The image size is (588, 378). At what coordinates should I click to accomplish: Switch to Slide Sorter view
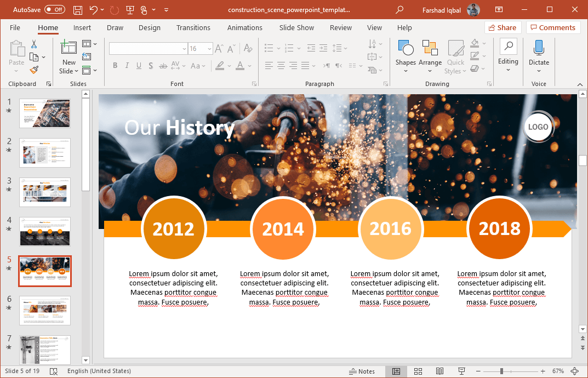pos(418,371)
